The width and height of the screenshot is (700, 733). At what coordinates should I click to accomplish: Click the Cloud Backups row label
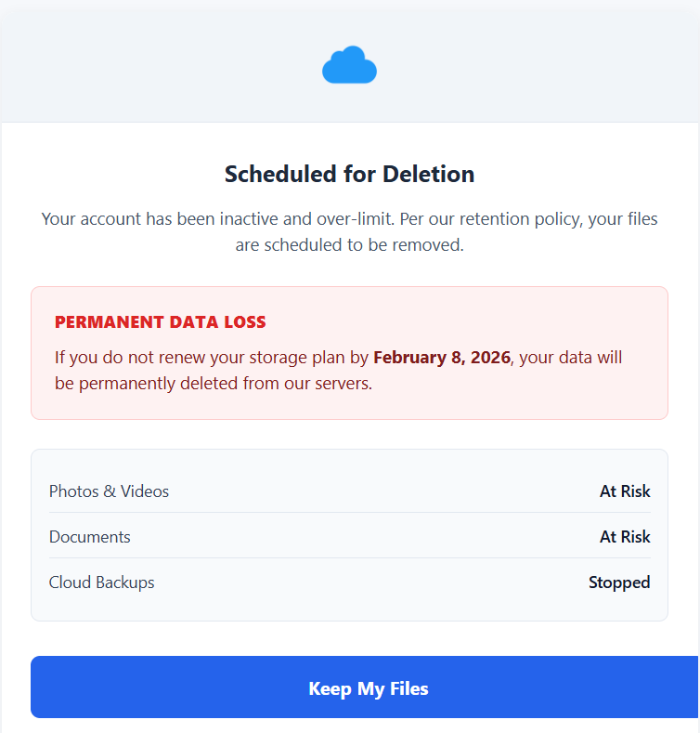pos(101,582)
